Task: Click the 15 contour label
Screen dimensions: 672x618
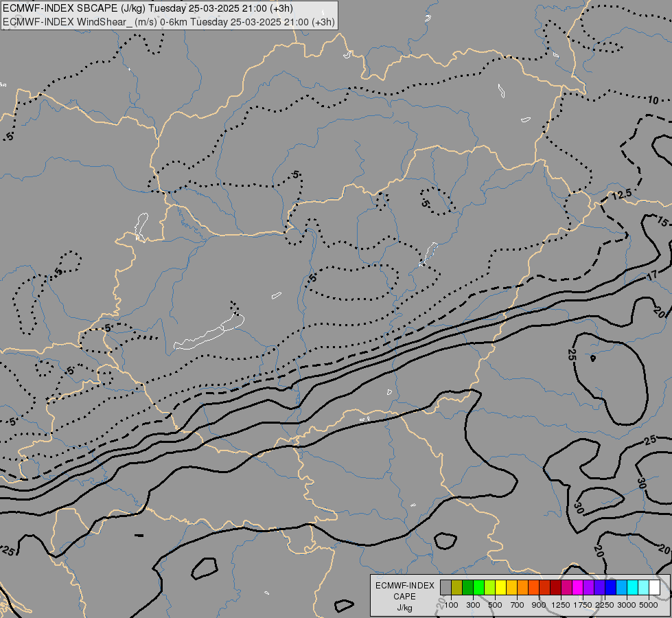Action: click(662, 222)
